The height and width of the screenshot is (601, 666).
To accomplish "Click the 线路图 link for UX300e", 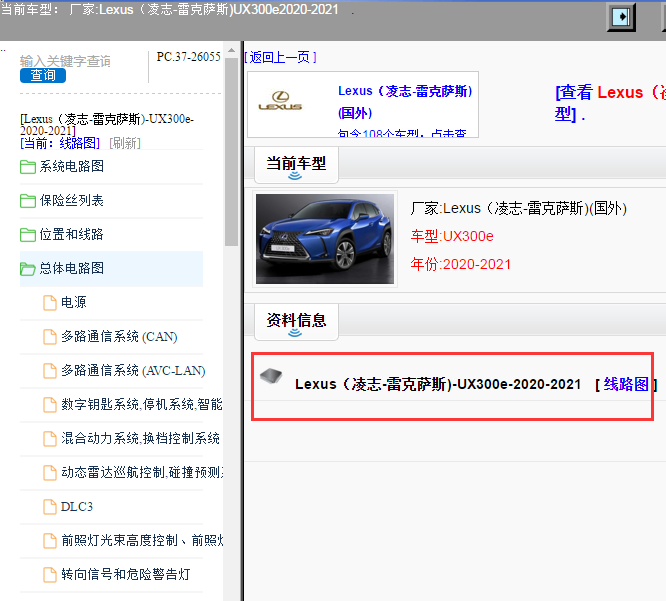I will 626,384.
